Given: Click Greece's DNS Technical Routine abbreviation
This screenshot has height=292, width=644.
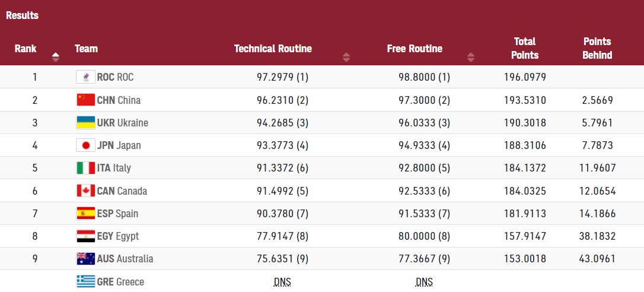Looking at the screenshot, I should click(x=282, y=282).
